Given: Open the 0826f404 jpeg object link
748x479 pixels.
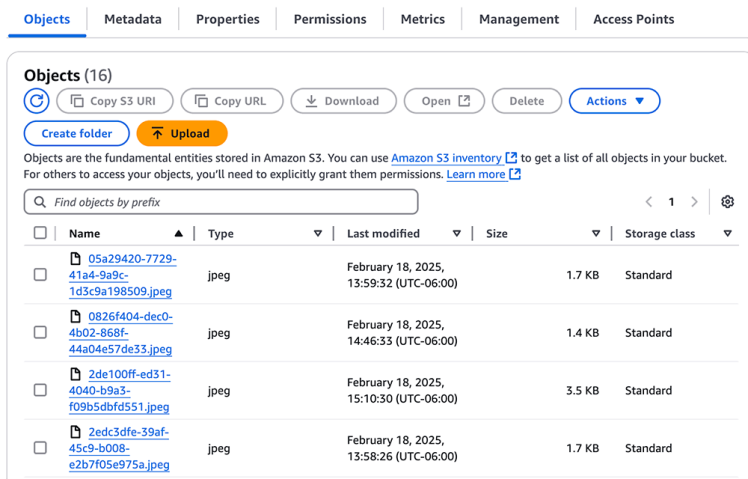Looking at the screenshot, I should tap(120, 333).
